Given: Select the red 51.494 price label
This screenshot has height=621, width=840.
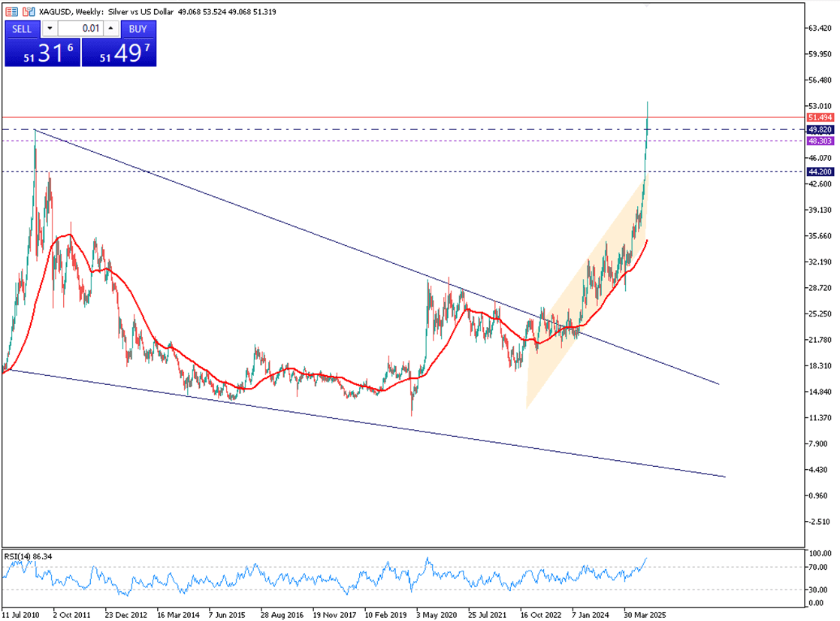Looking at the screenshot, I should pyautogui.click(x=818, y=118).
